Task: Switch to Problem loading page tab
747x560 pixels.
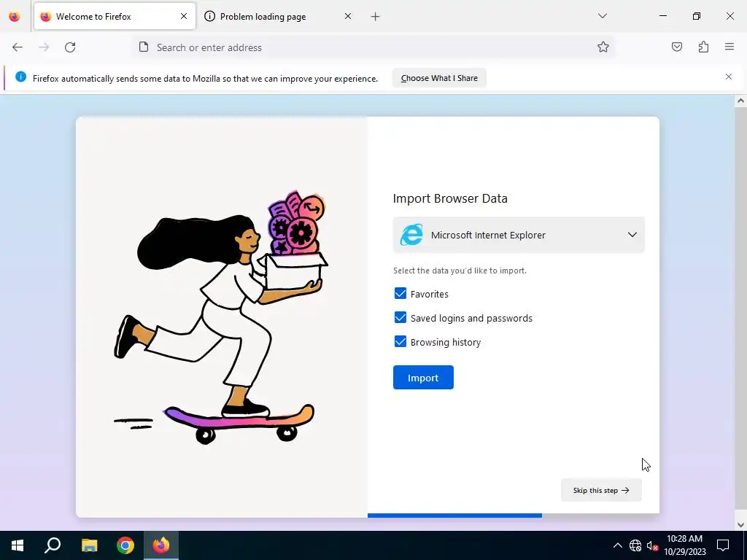Action: point(279,17)
